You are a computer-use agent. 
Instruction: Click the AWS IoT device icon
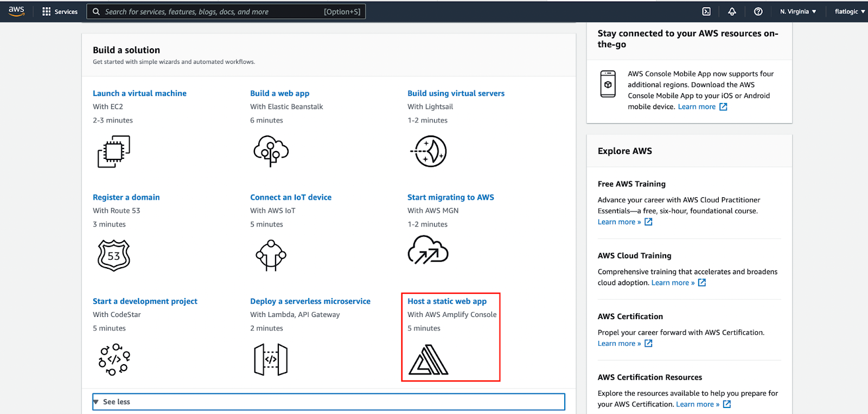click(271, 255)
